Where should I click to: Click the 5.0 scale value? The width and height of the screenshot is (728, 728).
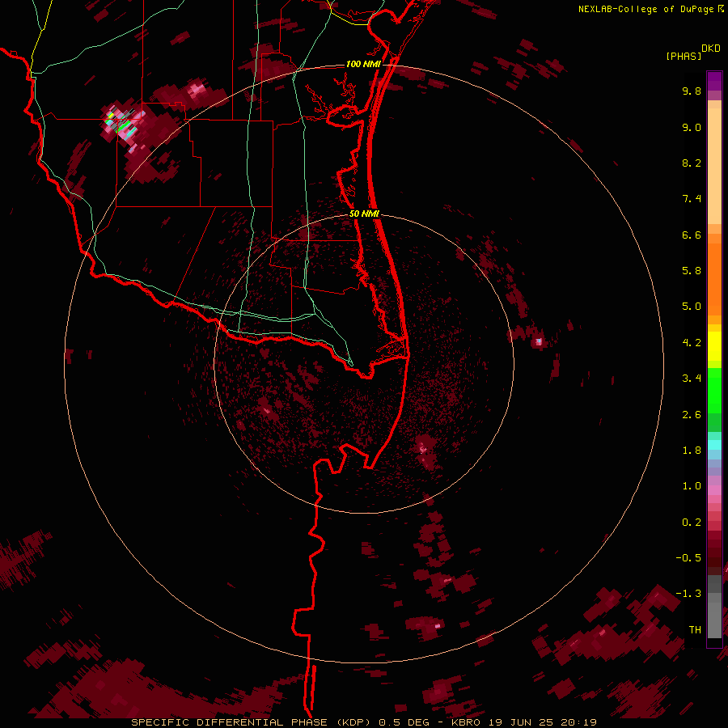(x=692, y=307)
